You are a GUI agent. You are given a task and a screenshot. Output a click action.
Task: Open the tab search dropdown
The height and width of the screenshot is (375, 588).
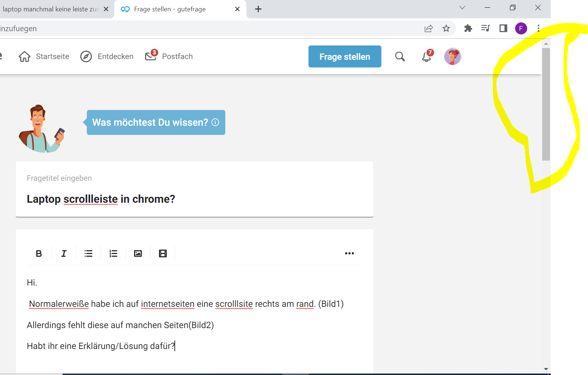pyautogui.click(x=462, y=8)
